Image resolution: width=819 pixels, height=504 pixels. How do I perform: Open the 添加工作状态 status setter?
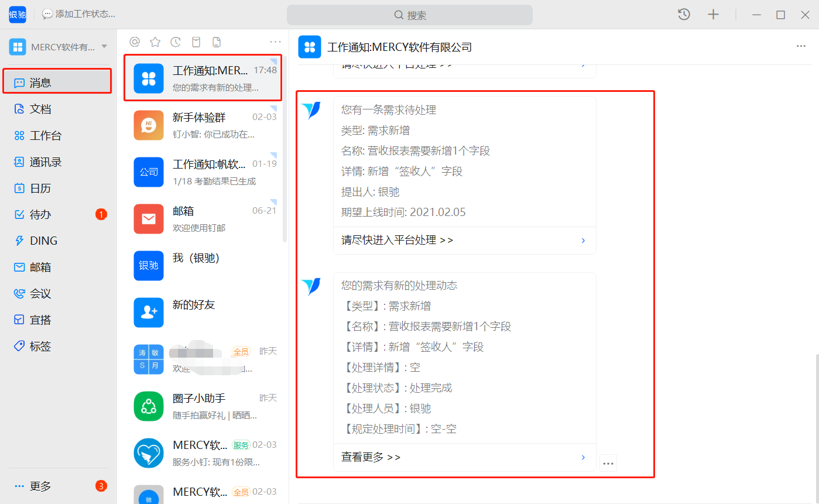click(79, 14)
